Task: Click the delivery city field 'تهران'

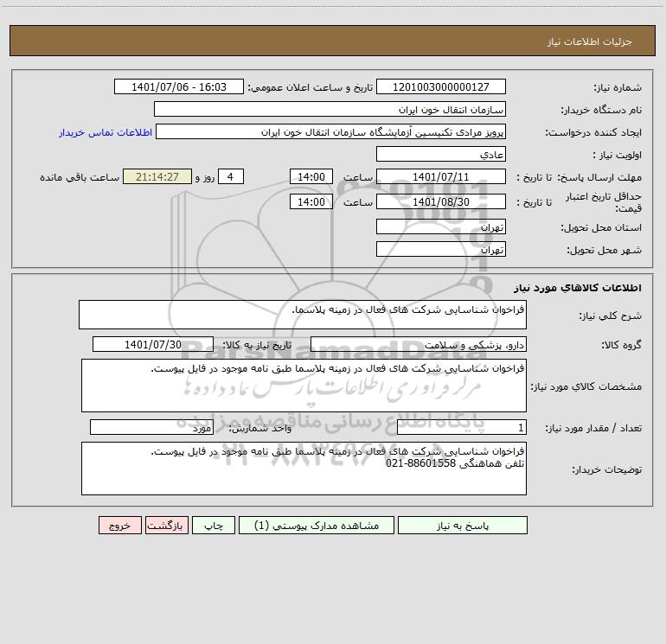Action: 441,249
